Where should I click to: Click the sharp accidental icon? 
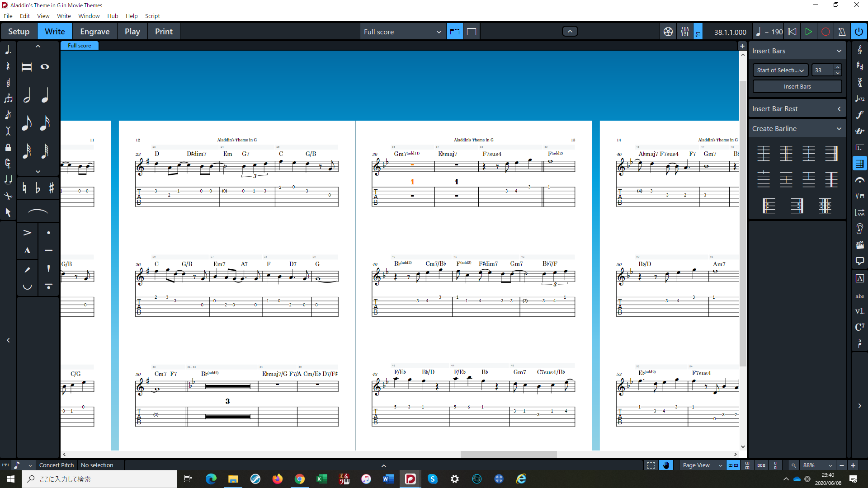[52, 188]
